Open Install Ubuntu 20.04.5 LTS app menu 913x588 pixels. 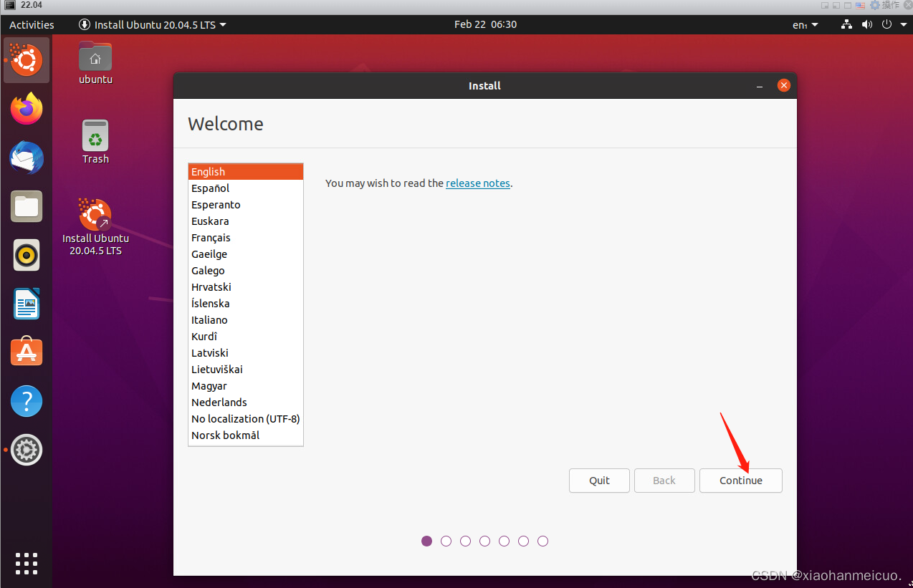(153, 24)
